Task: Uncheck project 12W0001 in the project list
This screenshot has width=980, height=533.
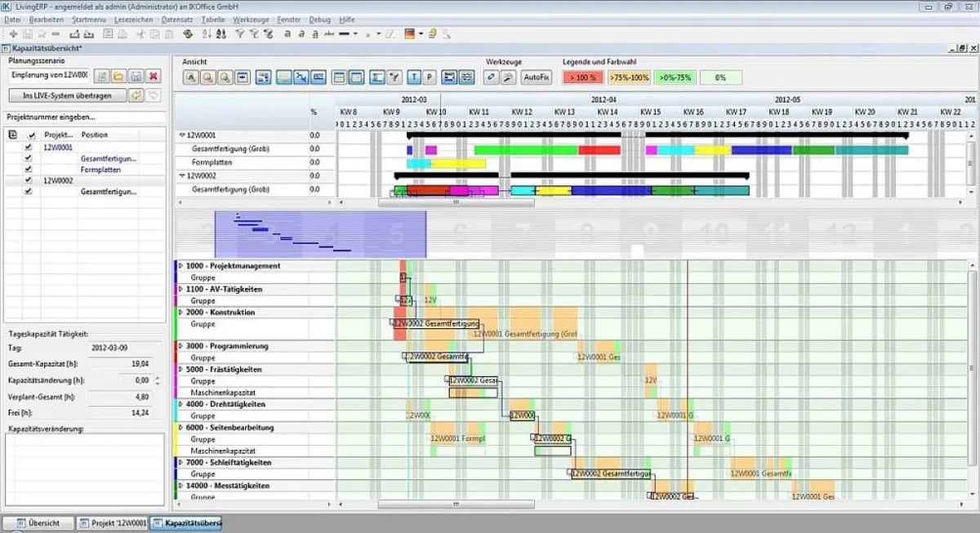Action: tap(28, 146)
